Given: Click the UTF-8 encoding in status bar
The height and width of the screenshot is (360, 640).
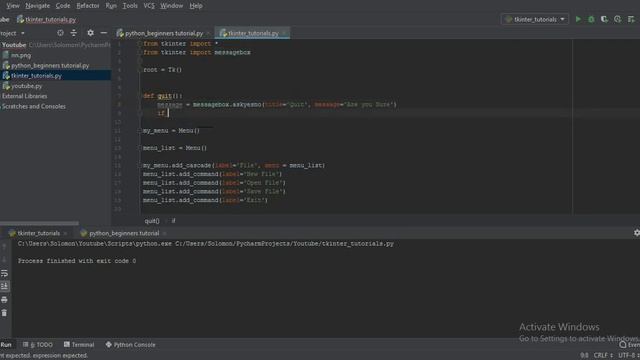Looking at the screenshot, I should (x=629, y=356).
